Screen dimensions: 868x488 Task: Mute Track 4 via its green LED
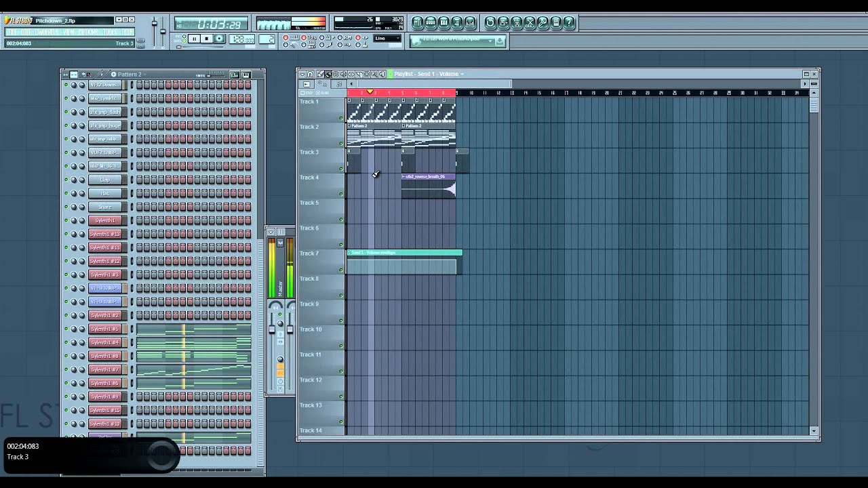coord(341,195)
